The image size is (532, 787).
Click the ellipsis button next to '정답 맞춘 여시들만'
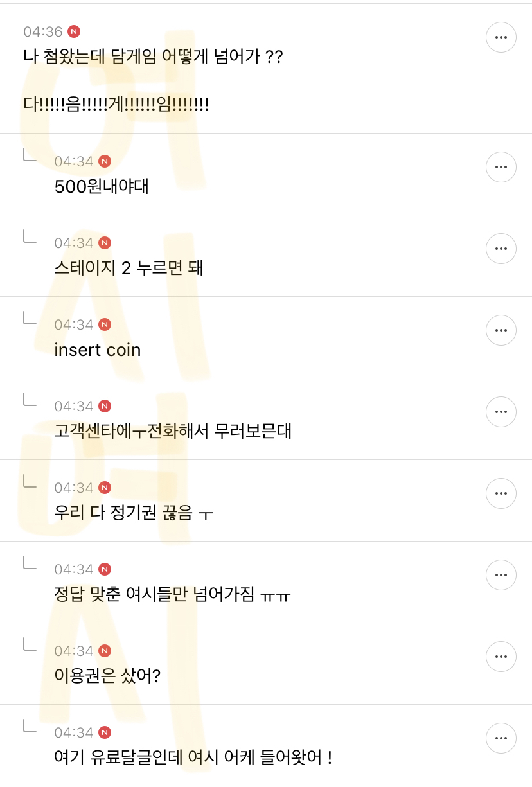pos(501,575)
